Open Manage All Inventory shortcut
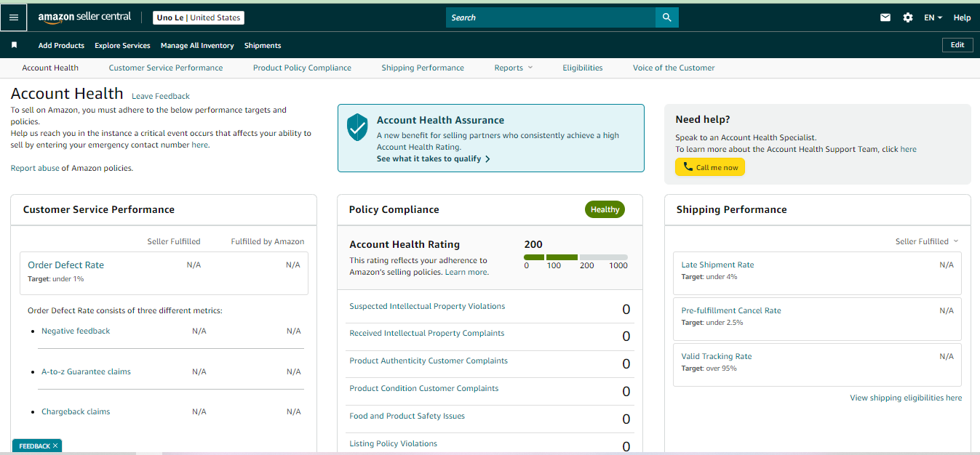 [197, 45]
